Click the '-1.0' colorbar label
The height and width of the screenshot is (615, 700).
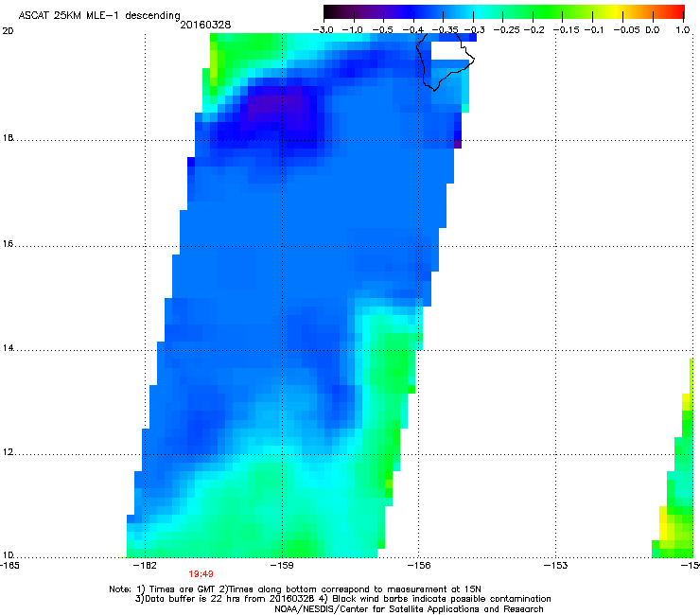point(352,30)
